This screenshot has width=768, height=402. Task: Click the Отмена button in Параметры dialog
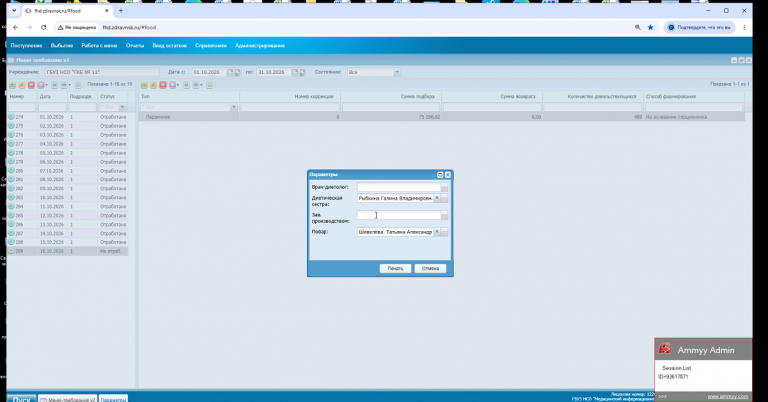430,268
